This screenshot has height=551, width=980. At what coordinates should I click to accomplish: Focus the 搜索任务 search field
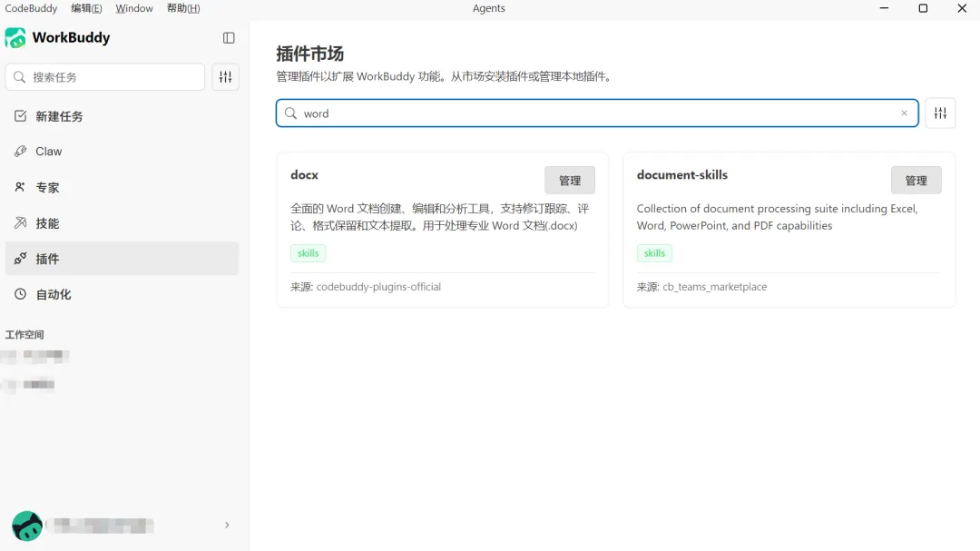coord(105,77)
